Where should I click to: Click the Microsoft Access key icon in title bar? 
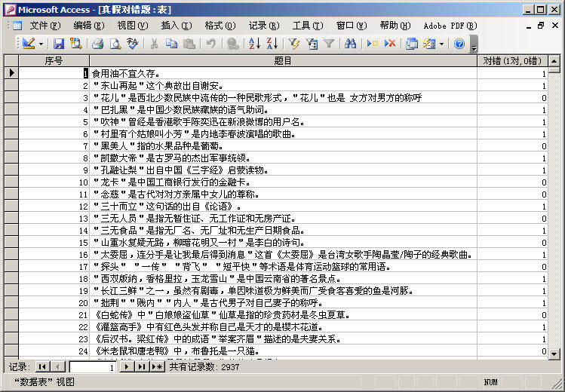pos(11,9)
